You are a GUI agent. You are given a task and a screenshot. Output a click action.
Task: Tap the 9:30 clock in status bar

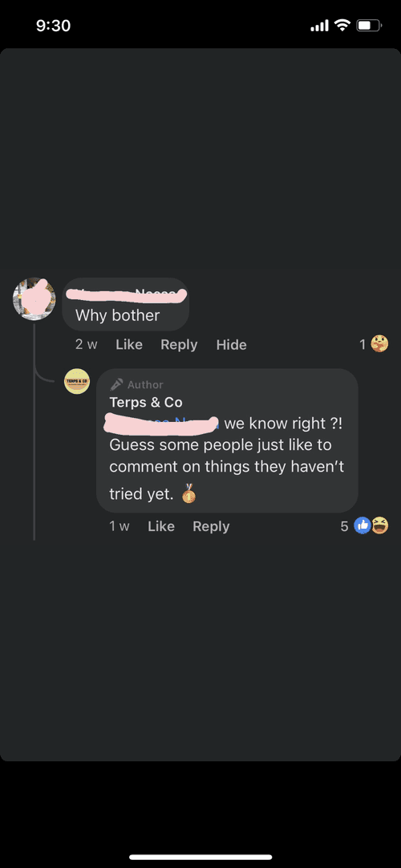point(53,26)
